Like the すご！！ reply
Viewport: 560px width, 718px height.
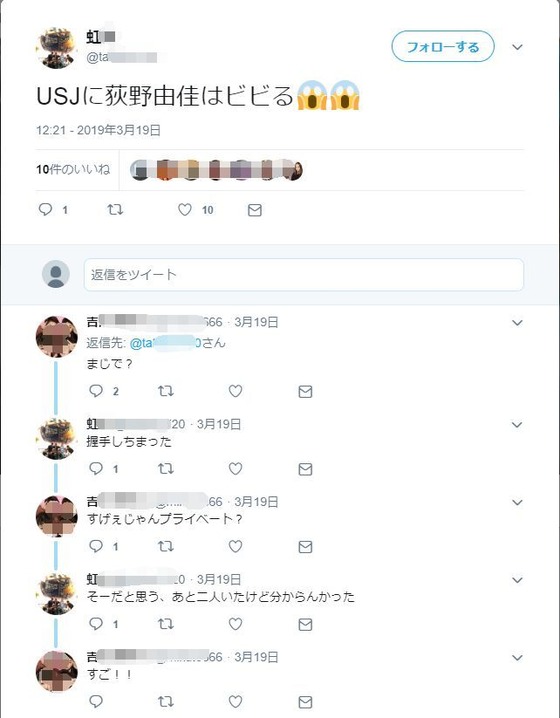(235, 702)
